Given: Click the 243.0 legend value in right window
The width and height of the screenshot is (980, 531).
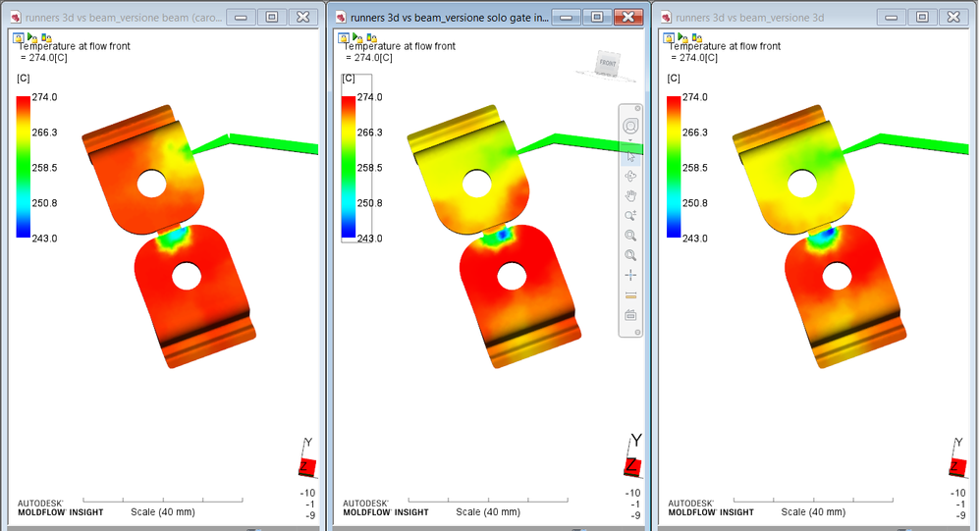Looking at the screenshot, I should pos(694,238).
